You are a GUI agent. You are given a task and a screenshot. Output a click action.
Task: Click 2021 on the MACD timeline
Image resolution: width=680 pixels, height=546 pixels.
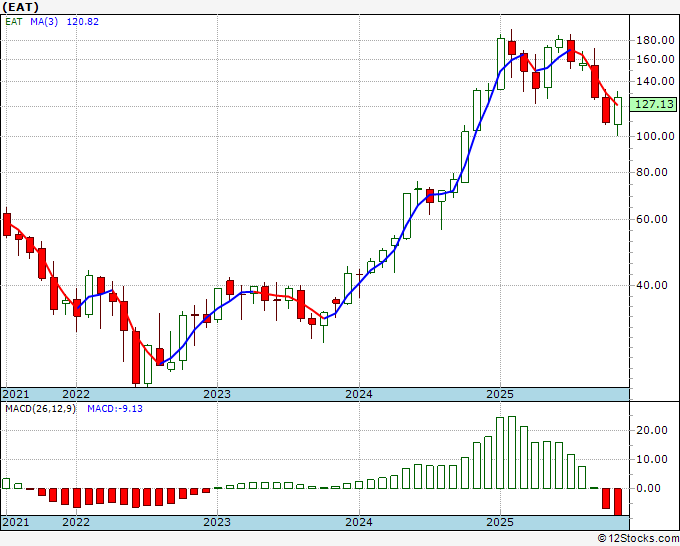coord(16,522)
